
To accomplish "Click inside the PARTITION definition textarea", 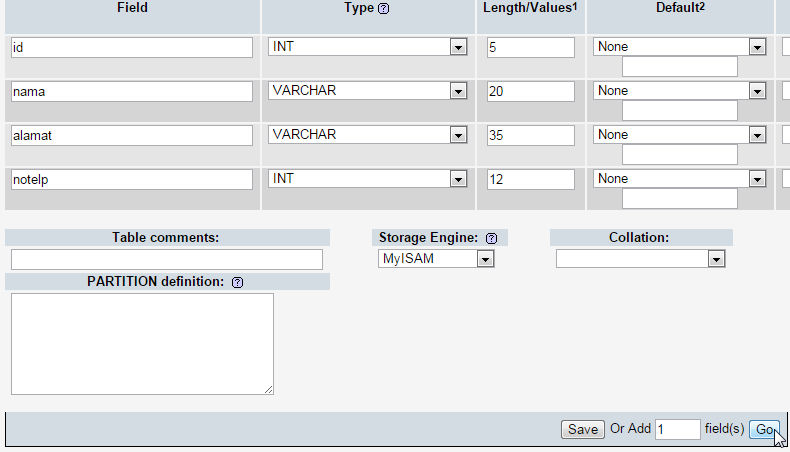I will point(143,344).
